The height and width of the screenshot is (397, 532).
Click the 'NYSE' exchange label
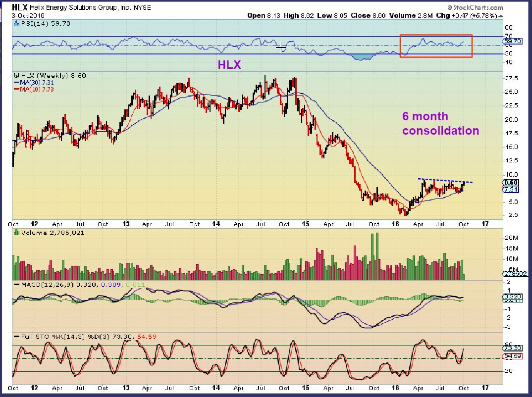[x=142, y=7]
